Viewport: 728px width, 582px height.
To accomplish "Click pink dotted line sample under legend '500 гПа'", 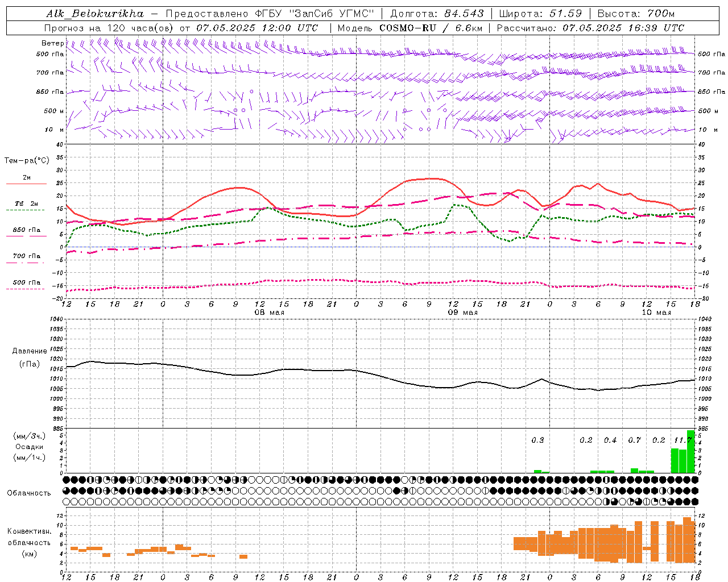I will 26,289.
